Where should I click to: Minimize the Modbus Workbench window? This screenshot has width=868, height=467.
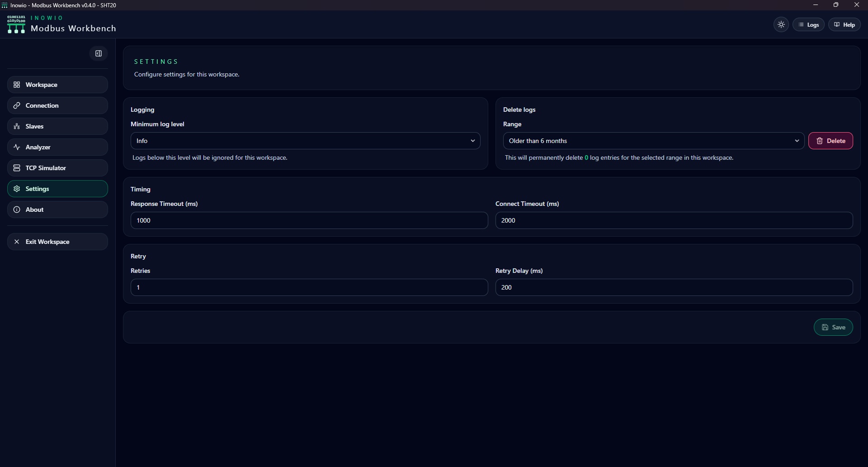816,5
